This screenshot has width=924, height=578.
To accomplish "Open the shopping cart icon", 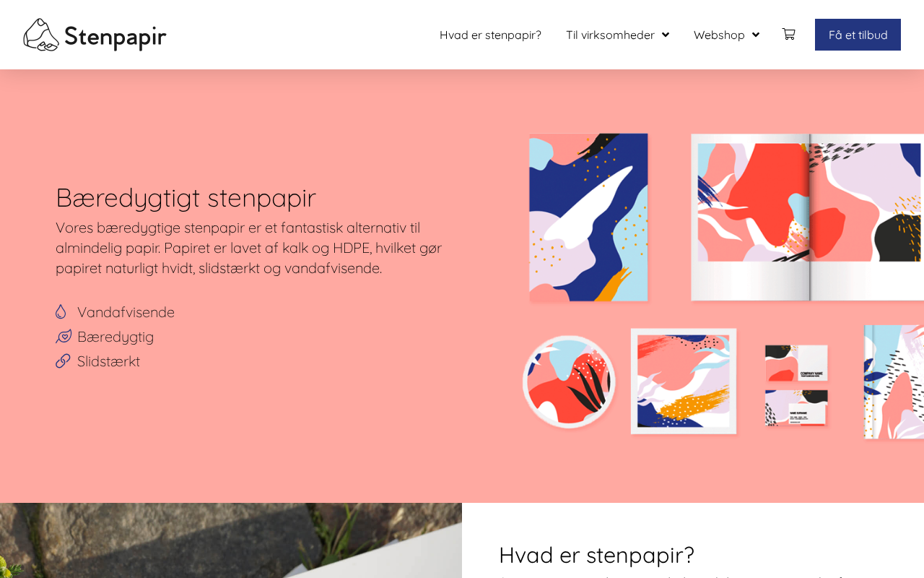I will (x=788, y=34).
